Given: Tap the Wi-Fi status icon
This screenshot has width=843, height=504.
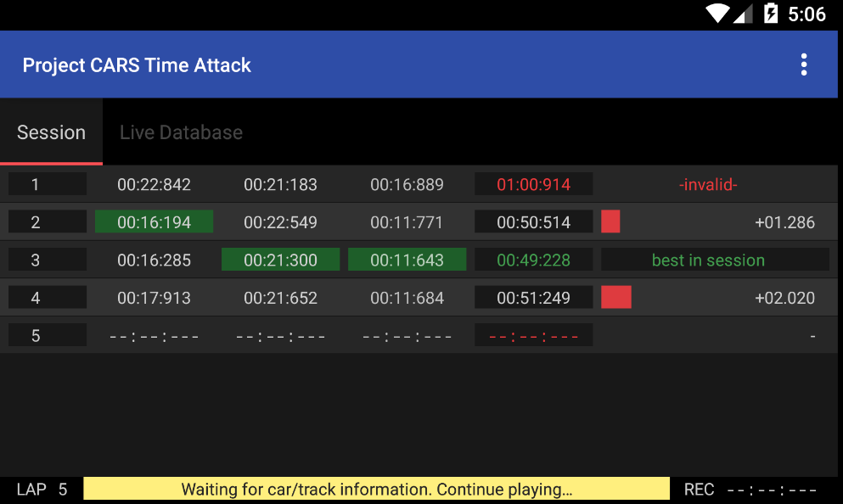Looking at the screenshot, I should point(717,14).
